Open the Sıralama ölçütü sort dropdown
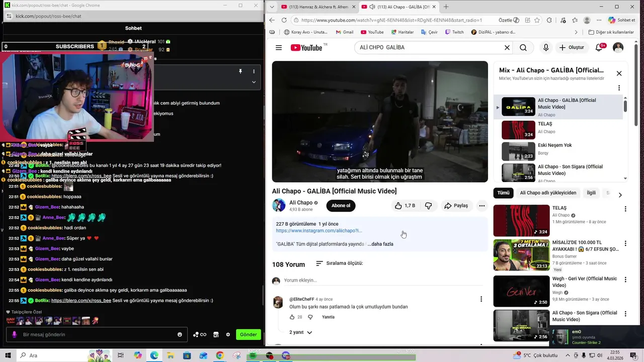Screen dimensions: 644x362 (340, 263)
